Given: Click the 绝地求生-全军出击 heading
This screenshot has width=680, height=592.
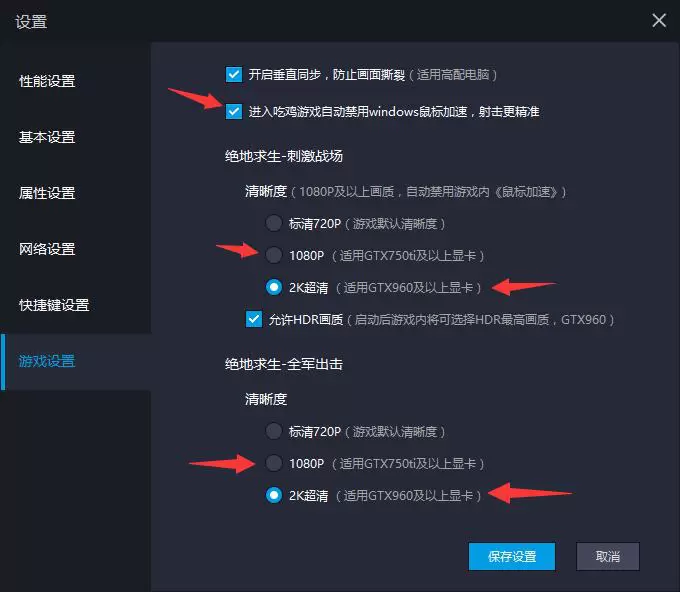Looking at the screenshot, I should coord(284,364).
